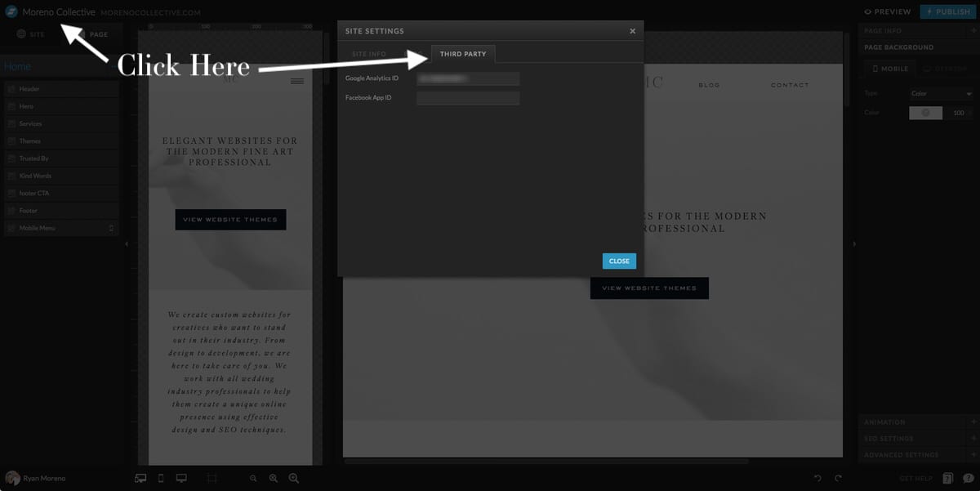Image resolution: width=980 pixels, height=491 pixels.
Task: Select the combined mobile and desktop view icon
Action: pos(140,478)
